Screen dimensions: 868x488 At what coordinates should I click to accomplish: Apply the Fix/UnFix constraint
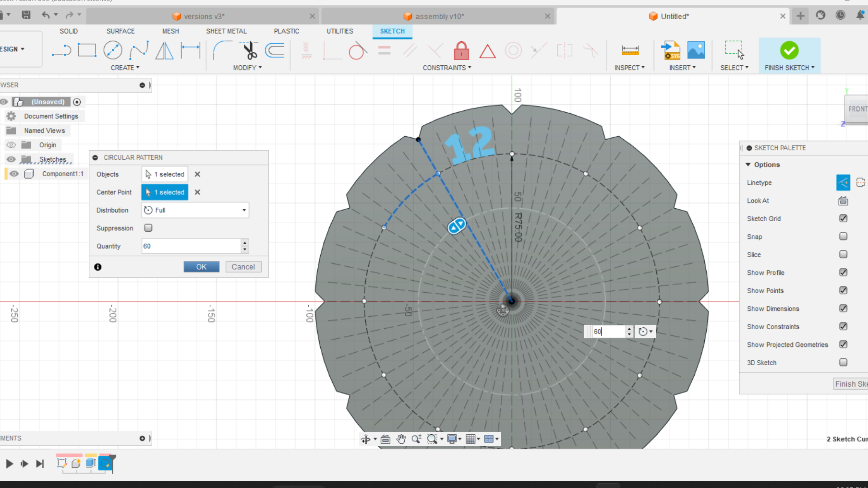(461, 50)
